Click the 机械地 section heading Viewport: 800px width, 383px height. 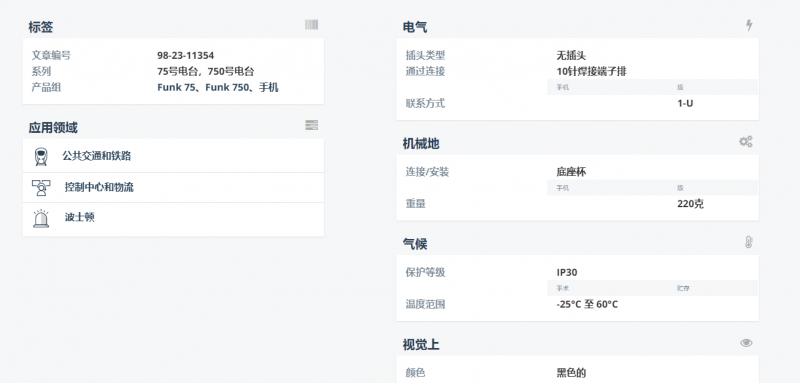tap(421, 143)
